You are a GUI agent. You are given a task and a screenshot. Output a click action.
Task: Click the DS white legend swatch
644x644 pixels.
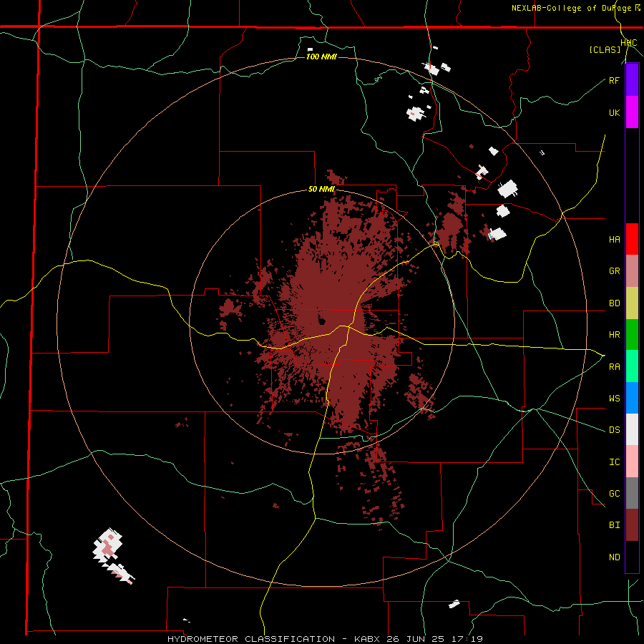[632, 429]
